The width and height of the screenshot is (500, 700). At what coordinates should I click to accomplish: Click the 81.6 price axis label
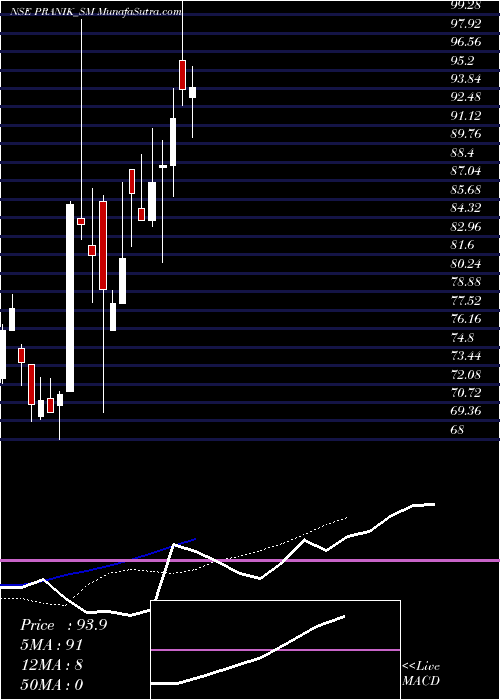(462, 245)
